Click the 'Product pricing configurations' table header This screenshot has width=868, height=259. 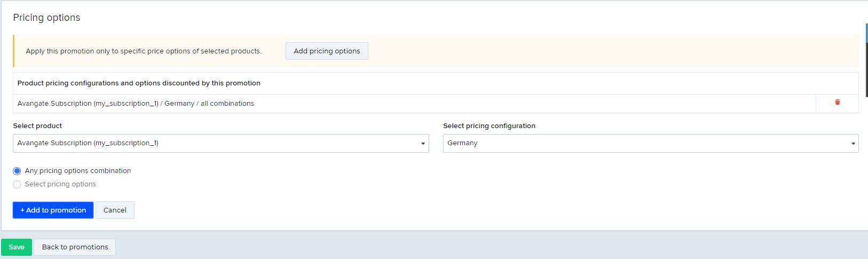[139, 83]
